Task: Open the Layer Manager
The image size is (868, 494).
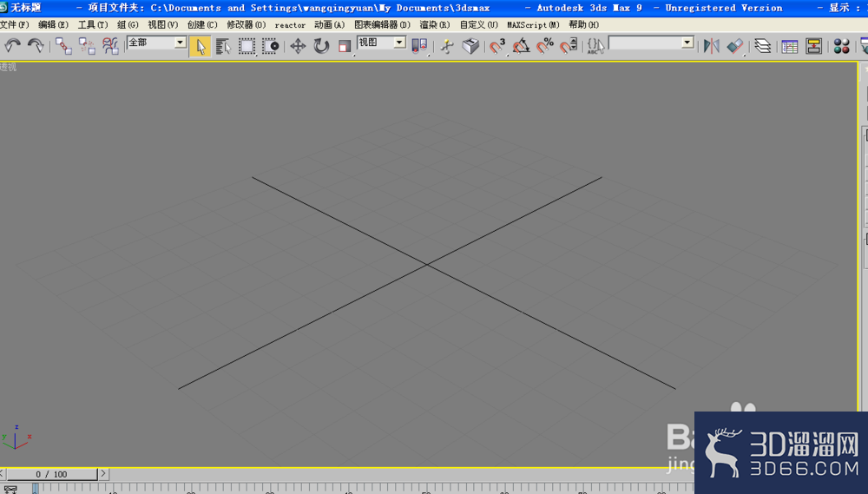Action: click(x=763, y=46)
